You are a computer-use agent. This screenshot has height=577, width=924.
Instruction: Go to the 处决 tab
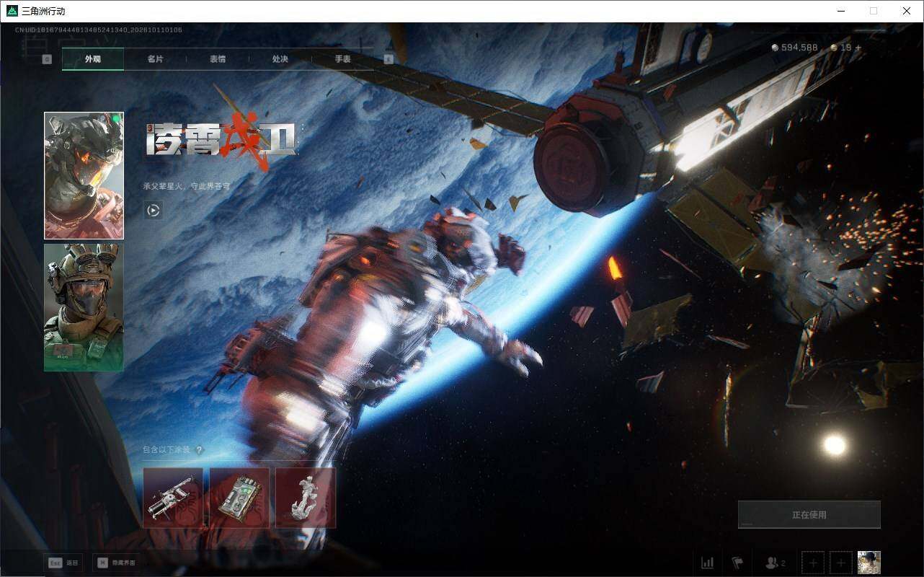(x=280, y=59)
